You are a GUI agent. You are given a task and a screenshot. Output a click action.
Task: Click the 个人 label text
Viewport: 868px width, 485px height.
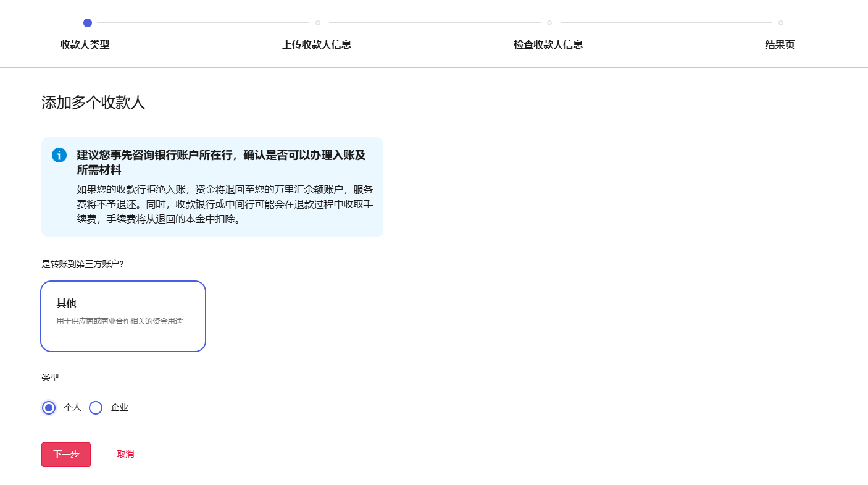tap(72, 408)
